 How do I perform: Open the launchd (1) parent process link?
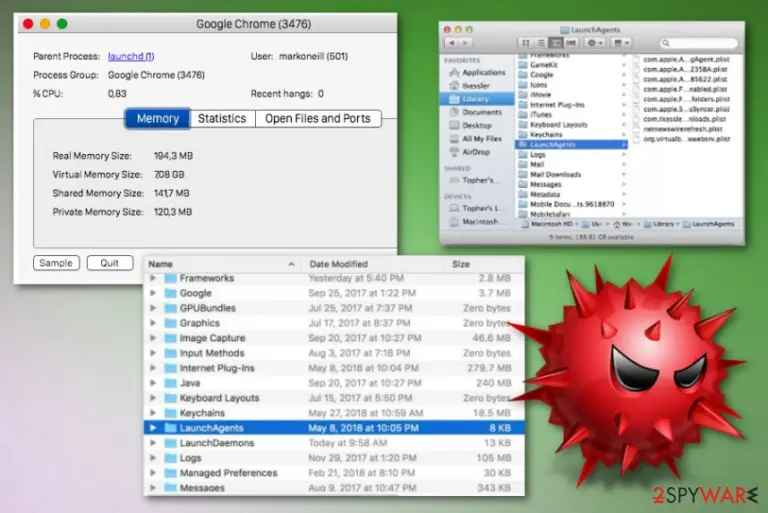click(x=131, y=56)
